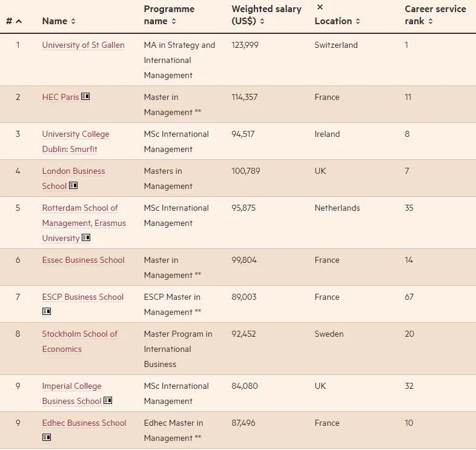Image resolution: width=476 pixels, height=450 pixels.
Task: Click the Career service rank header text
Action: coord(435,15)
